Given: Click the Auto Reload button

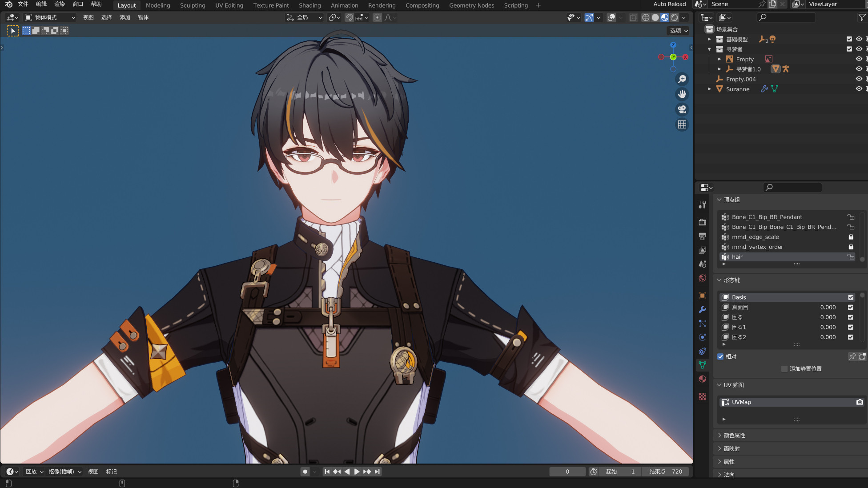Looking at the screenshot, I should [669, 4].
